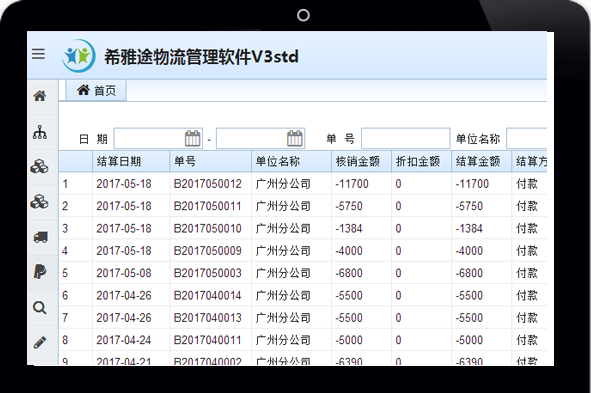The width and height of the screenshot is (591, 393).
Task: Open the pencil edit sidebar icon
Action: point(40,342)
